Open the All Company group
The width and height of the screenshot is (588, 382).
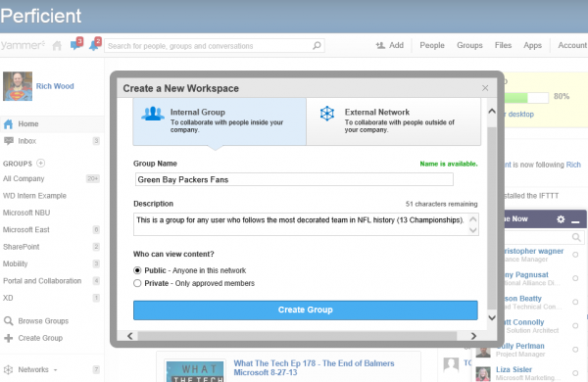[24, 179]
